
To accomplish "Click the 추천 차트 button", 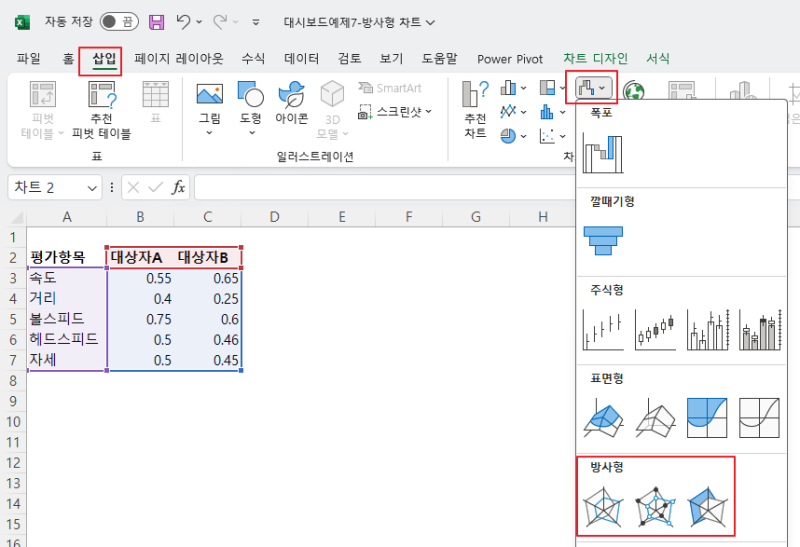I will pos(475,109).
